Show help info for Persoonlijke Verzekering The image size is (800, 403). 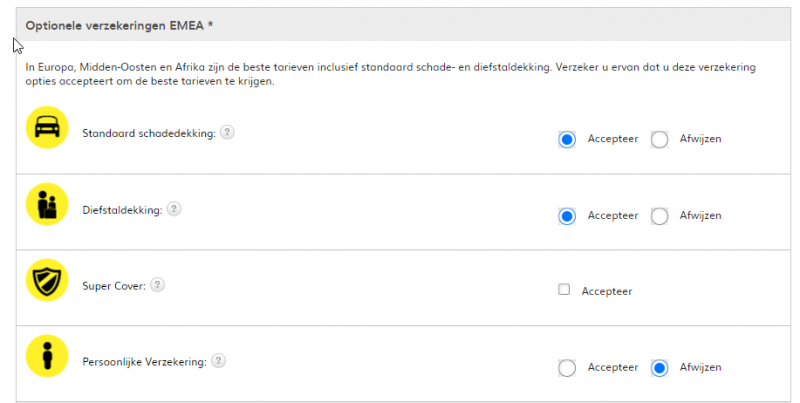pyautogui.click(x=218, y=361)
